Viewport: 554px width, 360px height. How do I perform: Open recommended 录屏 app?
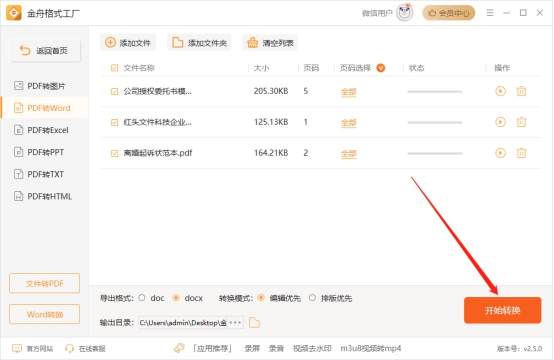click(x=252, y=349)
